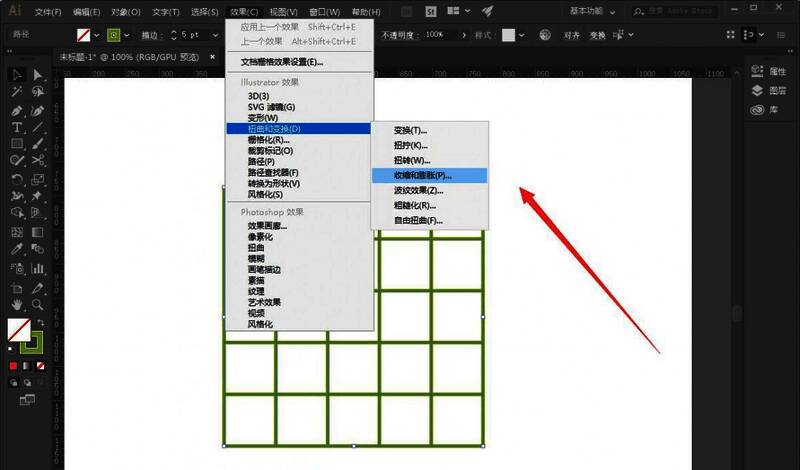
Task: Open the 文件(F) menu
Action: [47, 12]
